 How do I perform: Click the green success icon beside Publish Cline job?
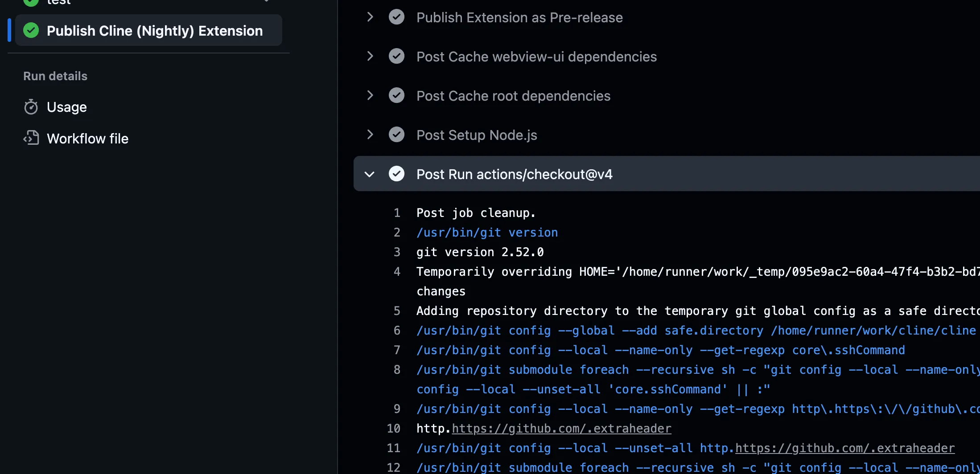point(31,30)
